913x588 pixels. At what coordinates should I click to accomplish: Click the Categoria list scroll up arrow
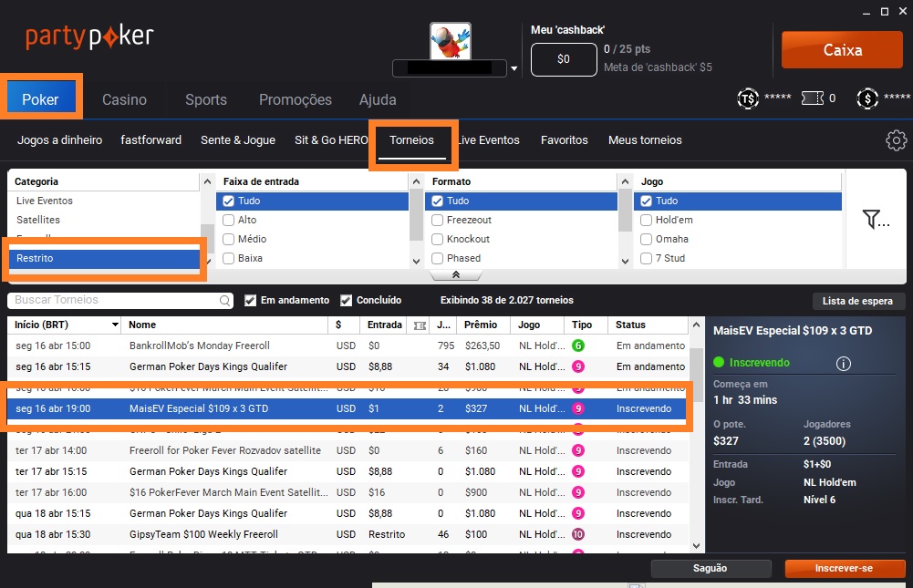click(207, 181)
